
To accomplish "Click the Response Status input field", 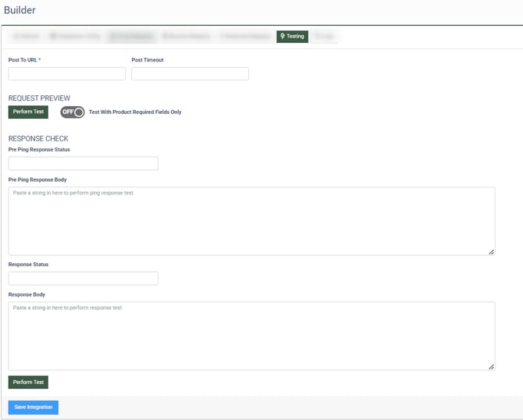I will click(83, 279).
